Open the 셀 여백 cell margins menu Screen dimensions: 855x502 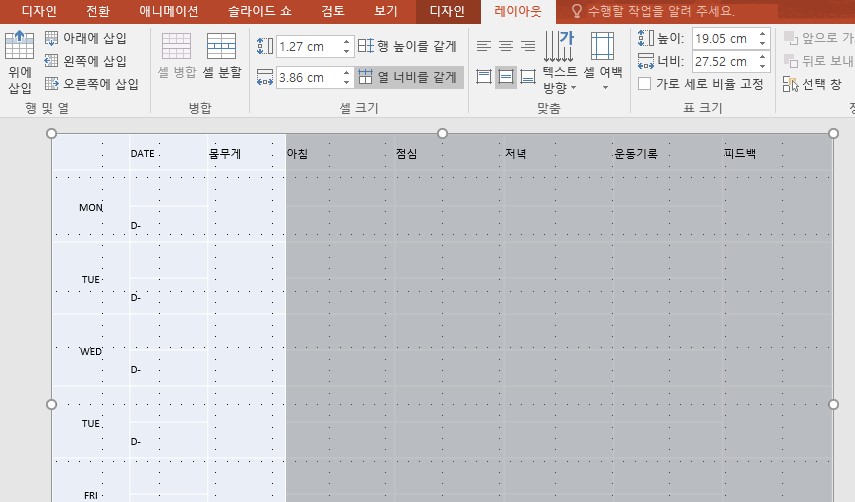603,62
